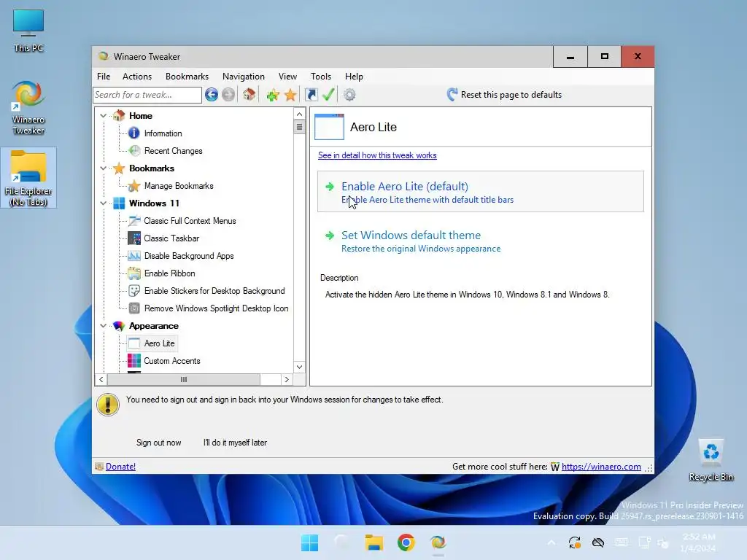Choose I'll do it myself later
The width and height of the screenshot is (747, 560).
pyautogui.click(x=235, y=443)
